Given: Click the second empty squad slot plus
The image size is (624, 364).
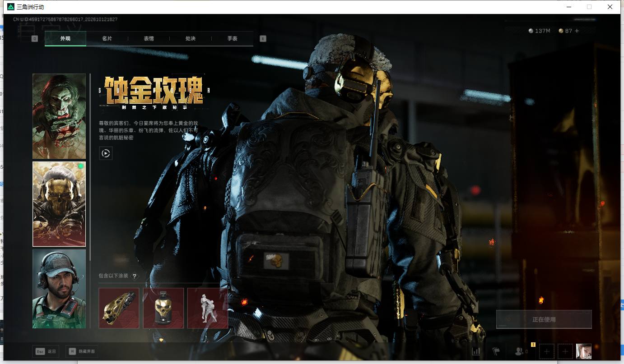Looking at the screenshot, I should point(565,351).
